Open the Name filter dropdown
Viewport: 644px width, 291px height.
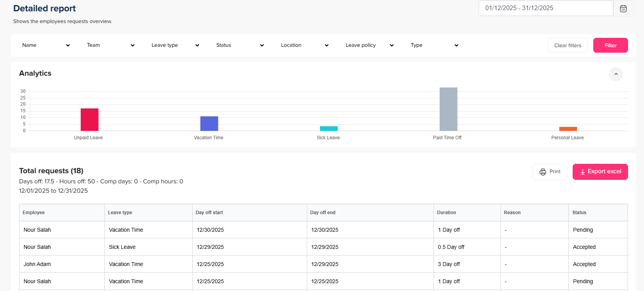[x=46, y=45]
